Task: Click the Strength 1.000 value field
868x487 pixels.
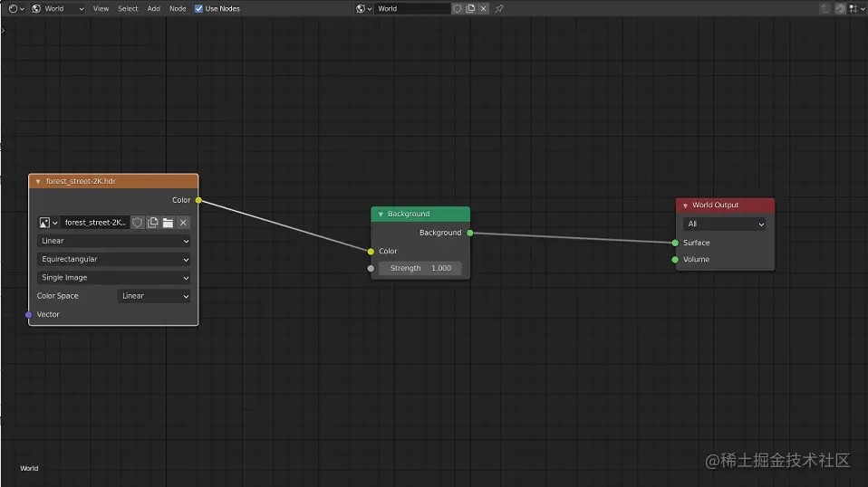Action: [420, 268]
